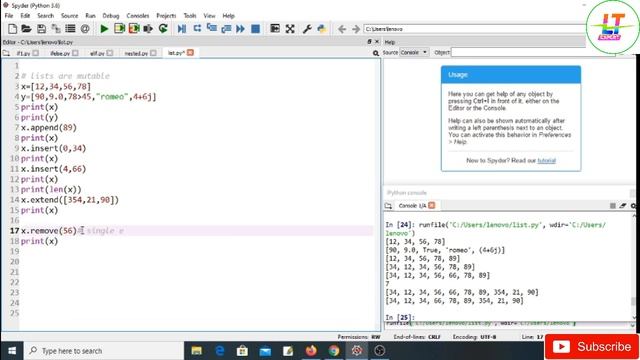The image size is (640, 360).
Task: Open the Help menu
Action: [228, 16]
